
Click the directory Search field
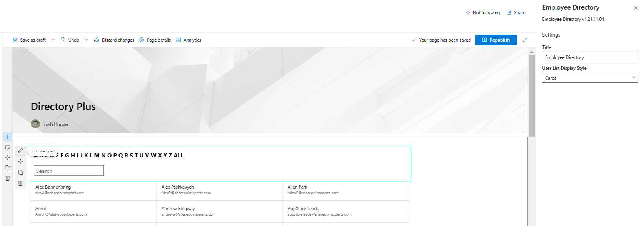(69, 171)
